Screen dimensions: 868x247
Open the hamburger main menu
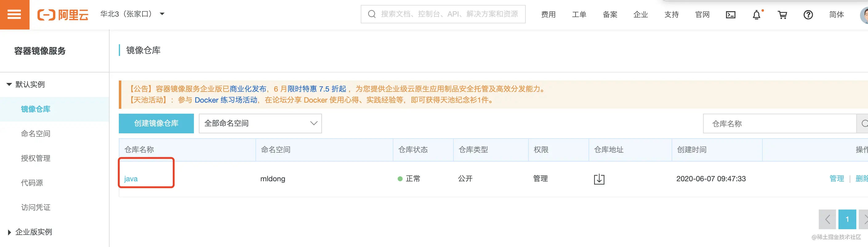coord(14,14)
